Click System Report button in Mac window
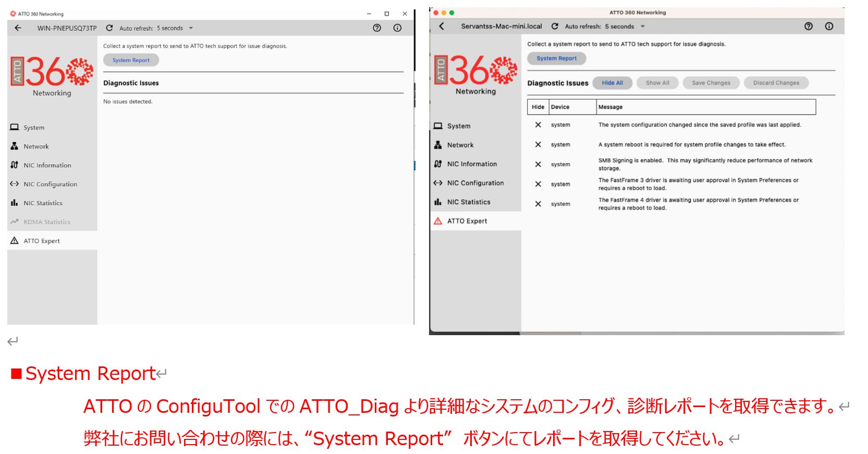868x454 pixels. pyautogui.click(x=557, y=58)
